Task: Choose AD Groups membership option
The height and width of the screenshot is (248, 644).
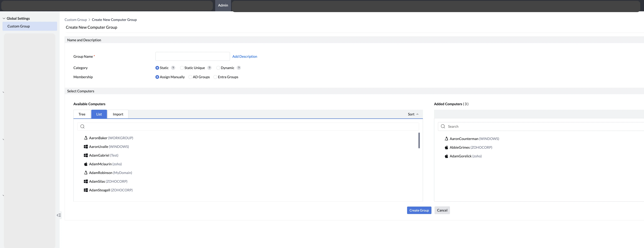Action: pyautogui.click(x=190, y=77)
